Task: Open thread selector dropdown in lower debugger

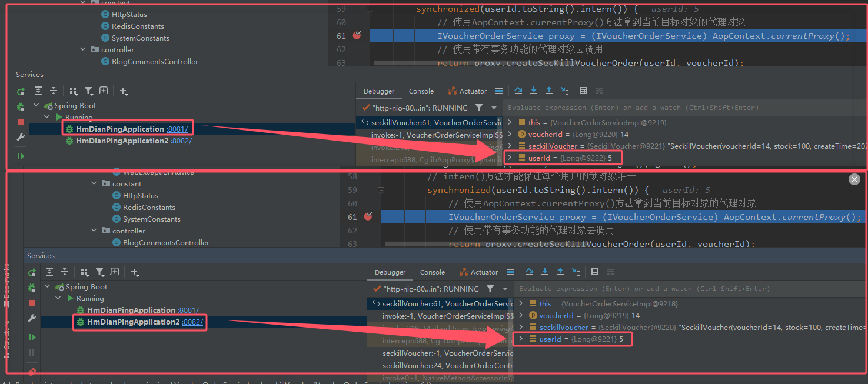Action: pos(505,289)
